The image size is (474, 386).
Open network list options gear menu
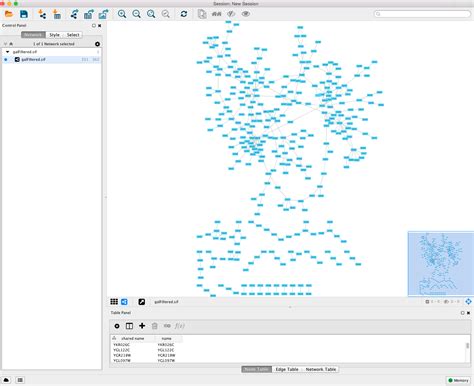97,44
